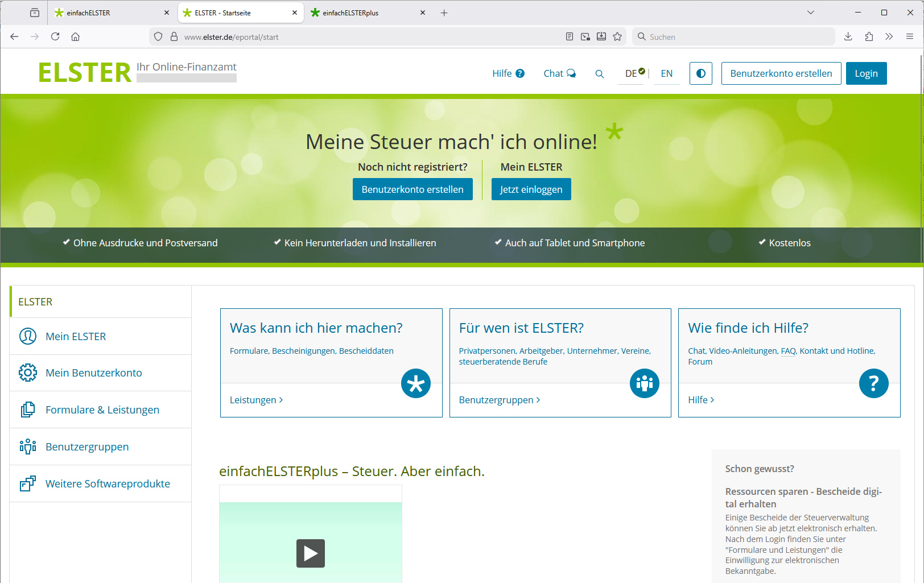
Task: Open the site search magnifier icon
Action: pyautogui.click(x=599, y=73)
